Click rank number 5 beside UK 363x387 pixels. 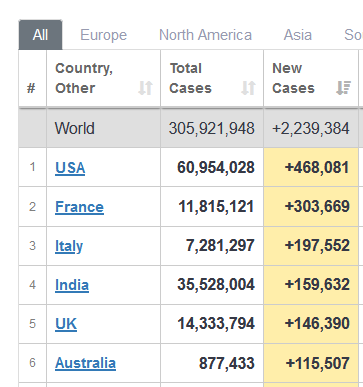(32, 324)
